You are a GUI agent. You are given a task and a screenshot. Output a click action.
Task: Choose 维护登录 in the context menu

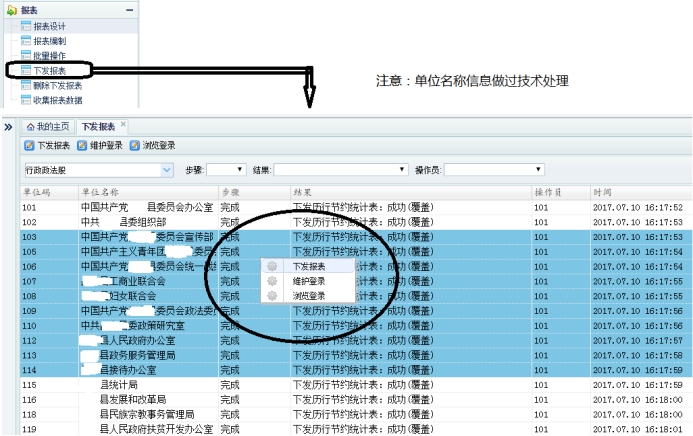click(308, 282)
